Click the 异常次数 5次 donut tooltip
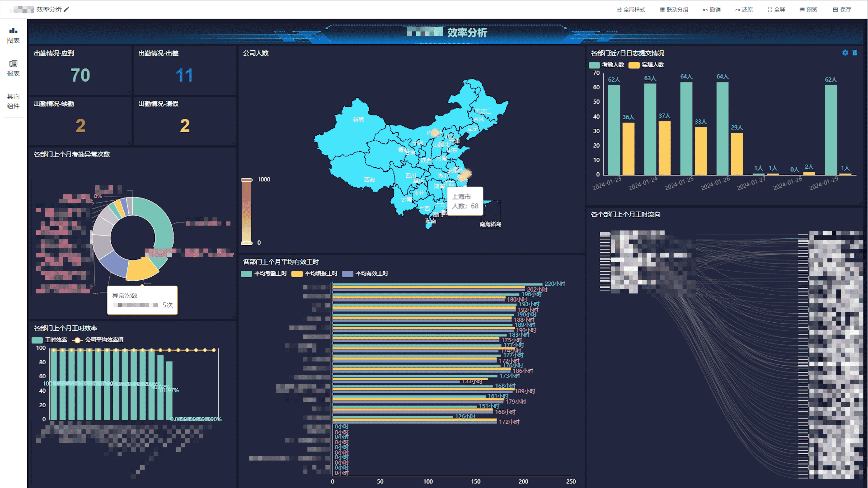868x488 pixels. (x=142, y=300)
